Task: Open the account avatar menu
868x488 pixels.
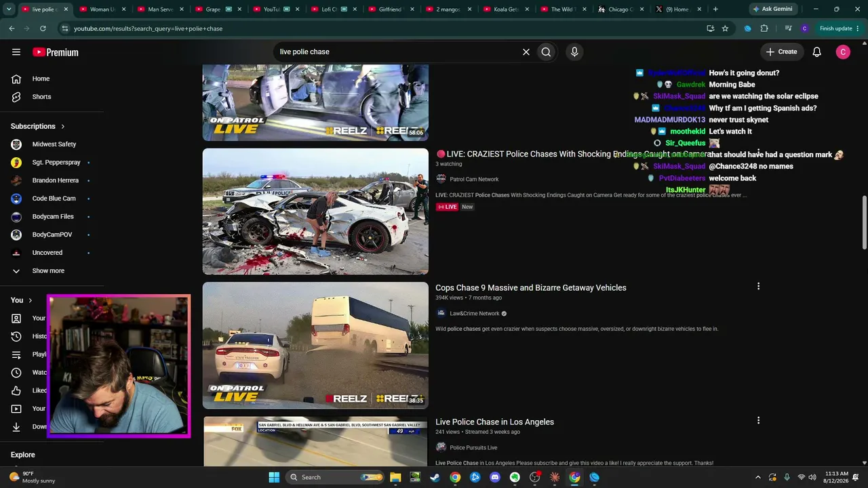Action: coord(843,52)
